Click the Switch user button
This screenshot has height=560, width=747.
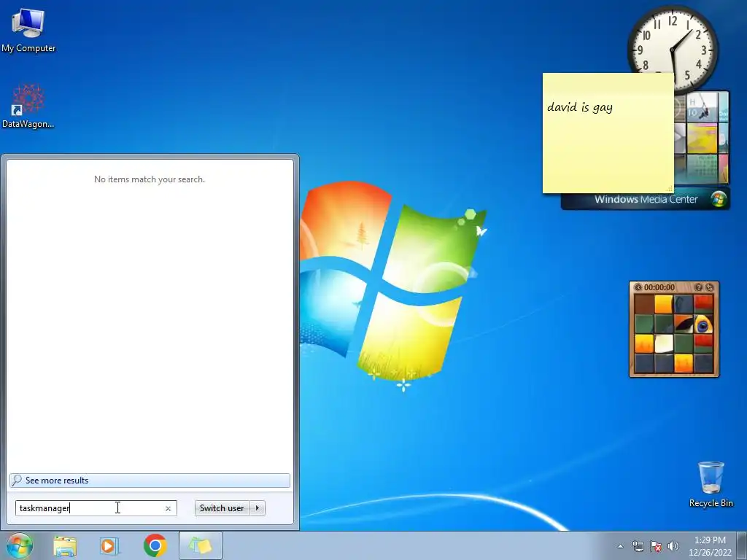(x=222, y=508)
